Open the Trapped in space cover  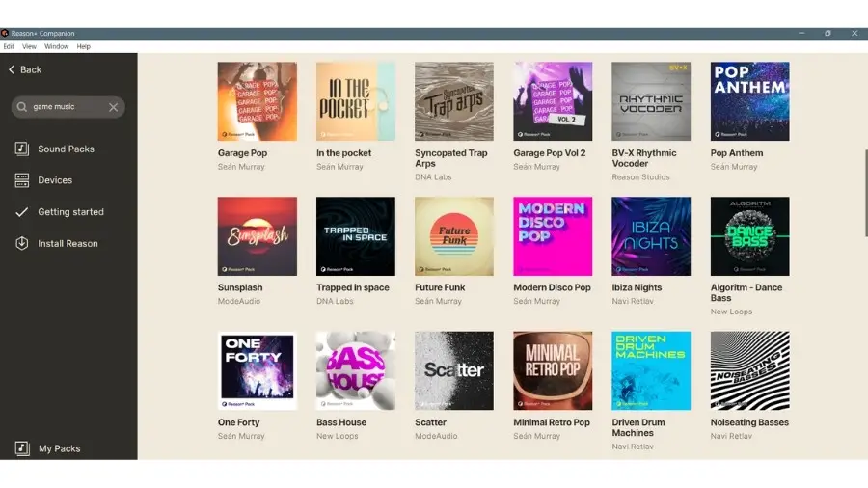point(355,236)
